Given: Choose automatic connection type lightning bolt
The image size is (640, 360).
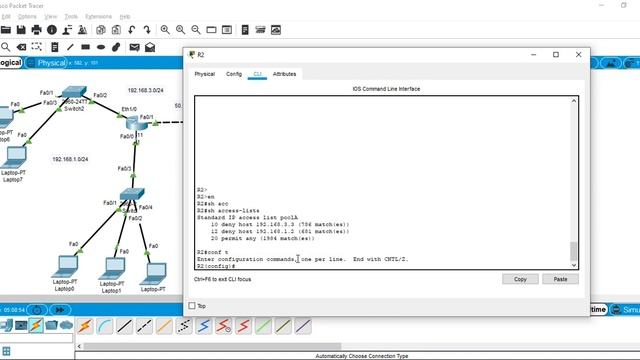Looking at the screenshot, I should coord(85,326).
